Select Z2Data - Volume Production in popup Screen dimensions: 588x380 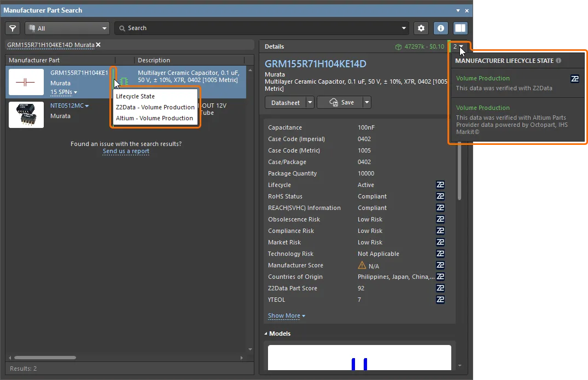pyautogui.click(x=155, y=107)
